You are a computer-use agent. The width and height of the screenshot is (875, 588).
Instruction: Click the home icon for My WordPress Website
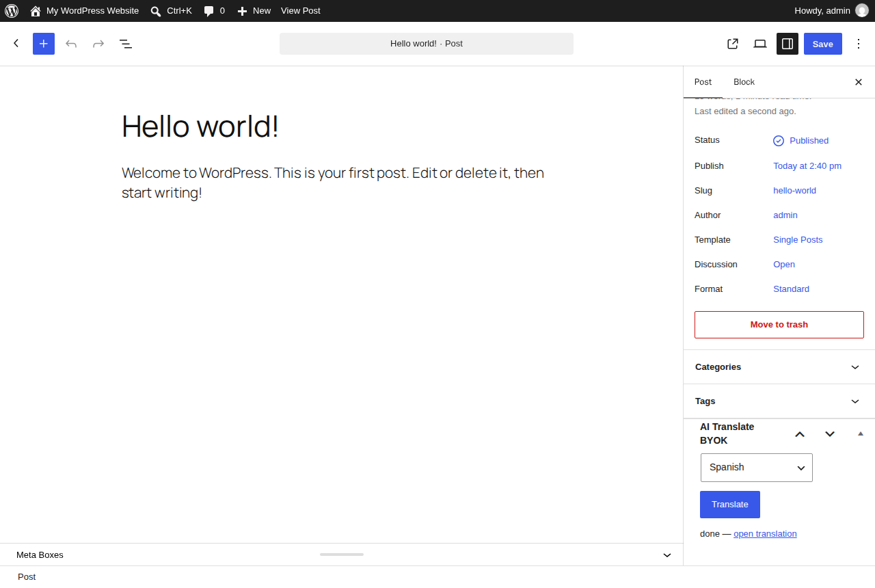point(36,11)
